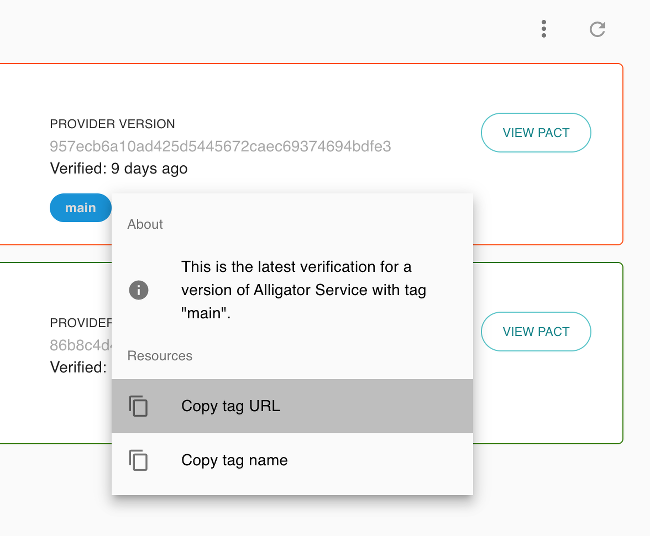Click the copy icon beside Copy tag URL
Screen dimensions: 650x536
click(139, 406)
